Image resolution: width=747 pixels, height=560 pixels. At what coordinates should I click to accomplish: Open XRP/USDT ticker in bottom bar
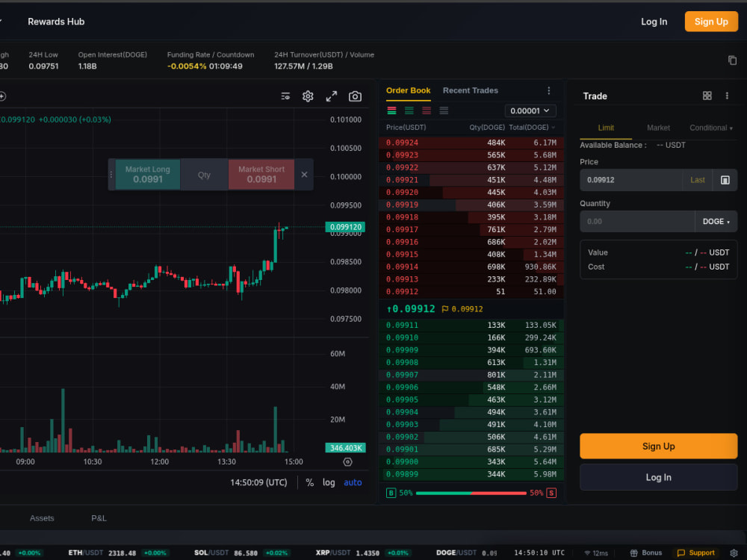363,553
